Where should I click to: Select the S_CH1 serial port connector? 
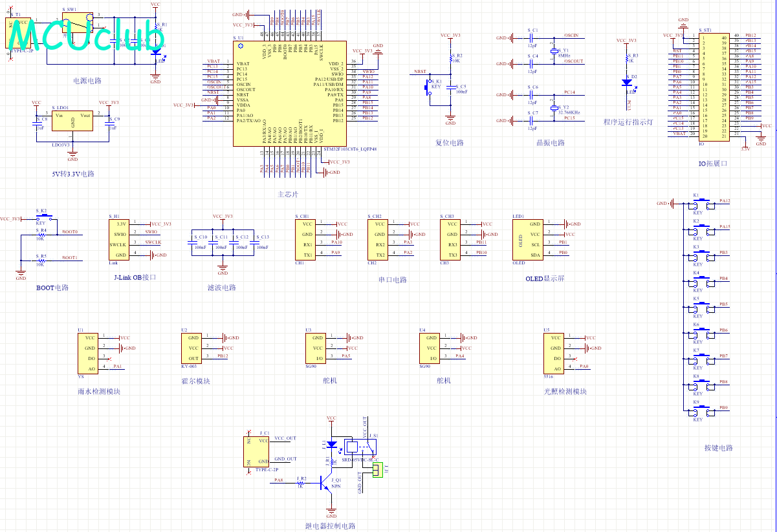pos(306,239)
